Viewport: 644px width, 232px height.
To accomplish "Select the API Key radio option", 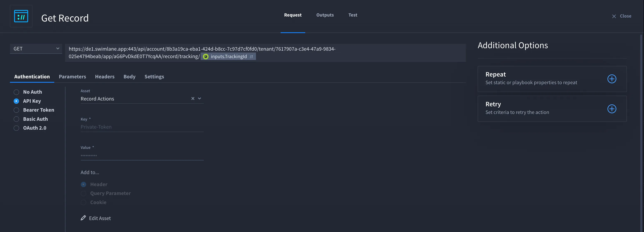I will pyautogui.click(x=16, y=101).
